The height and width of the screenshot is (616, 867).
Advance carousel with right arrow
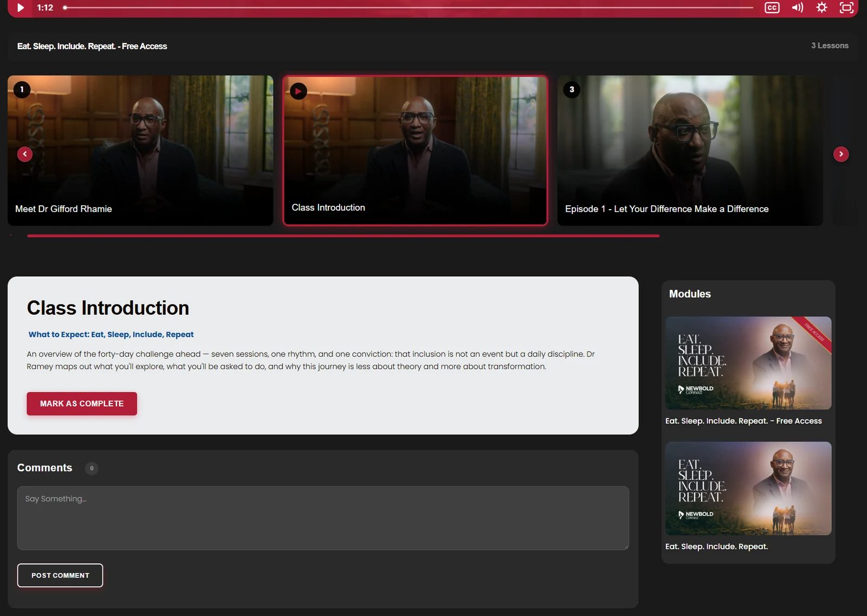841,154
